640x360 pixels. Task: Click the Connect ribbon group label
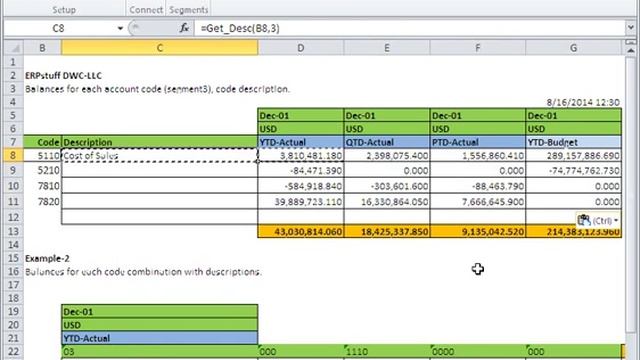146,9
